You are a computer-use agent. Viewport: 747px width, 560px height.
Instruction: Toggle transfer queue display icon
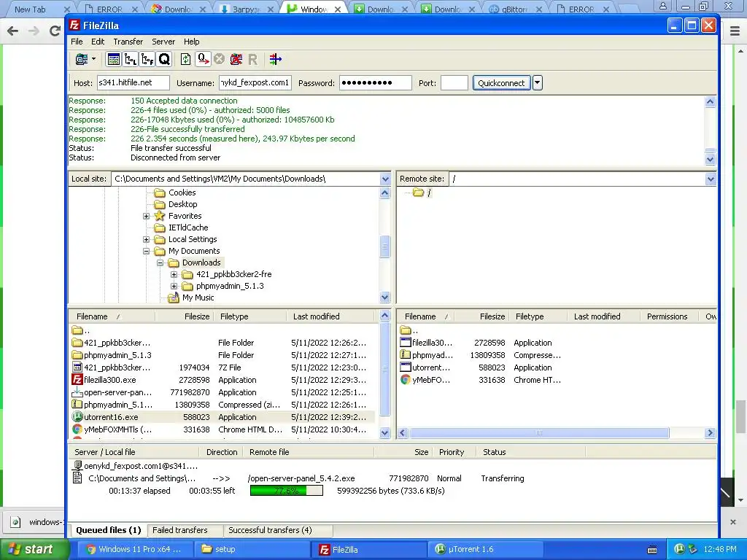click(164, 59)
